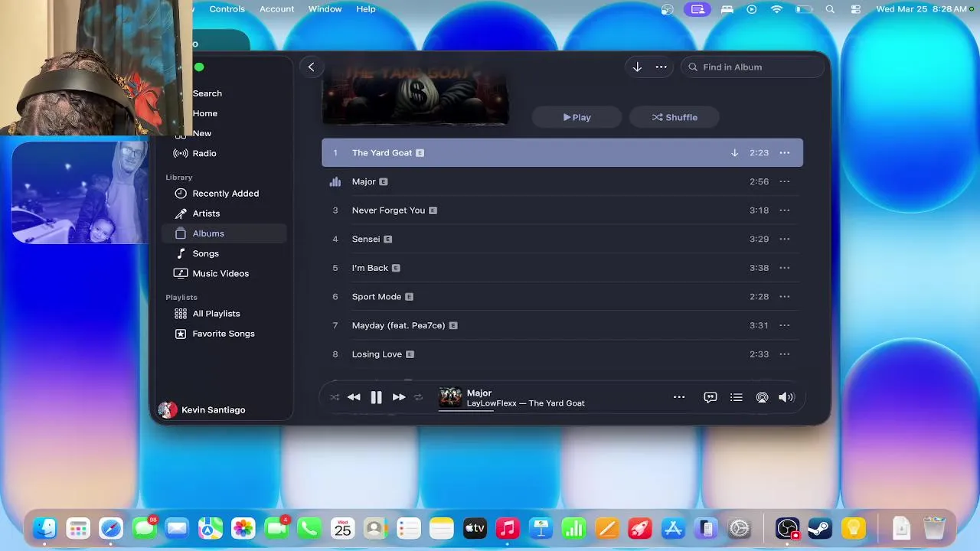This screenshot has height=551, width=980.
Task: Open more options for Sport Mode
Action: pos(785,296)
